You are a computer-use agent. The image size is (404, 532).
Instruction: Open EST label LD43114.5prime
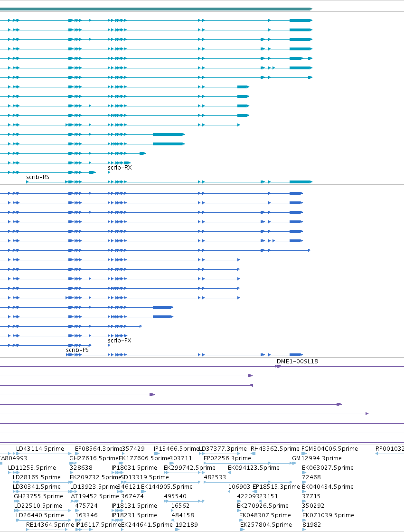click(x=40, y=449)
